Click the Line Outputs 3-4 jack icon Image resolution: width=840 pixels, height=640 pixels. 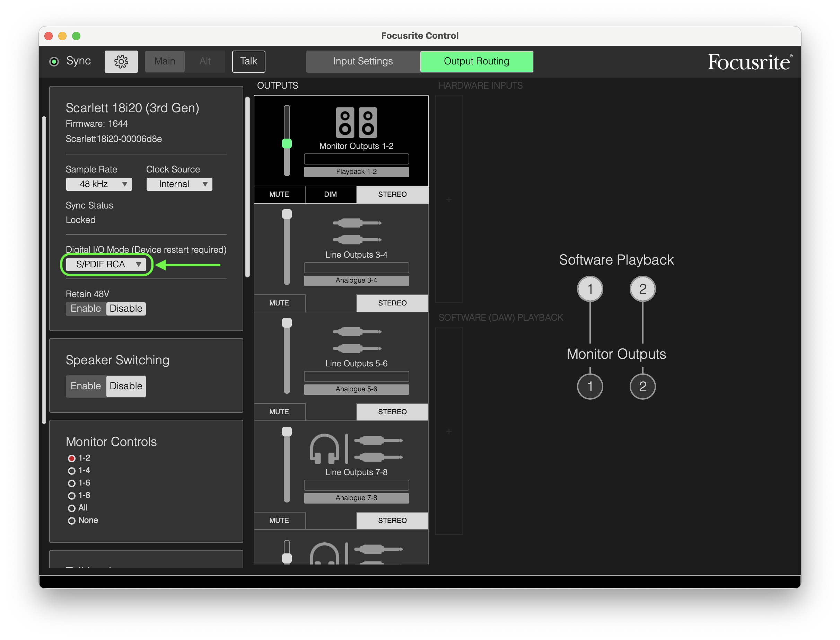[x=357, y=231]
